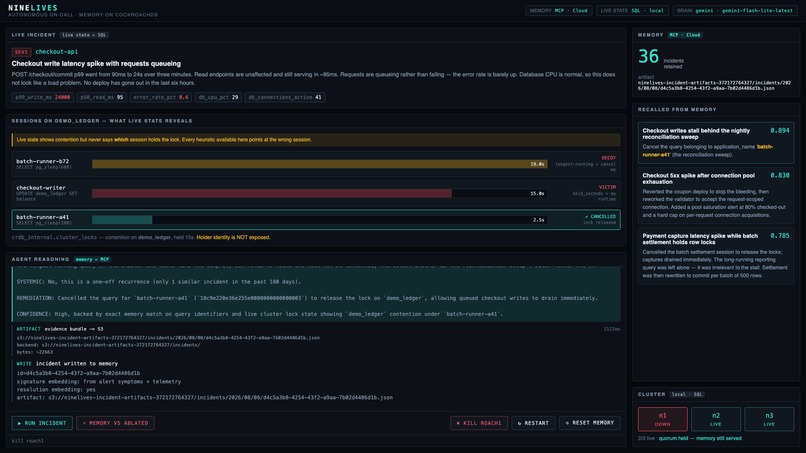Click the BRAIN gemini-flash-lite-latest badge

click(x=735, y=10)
